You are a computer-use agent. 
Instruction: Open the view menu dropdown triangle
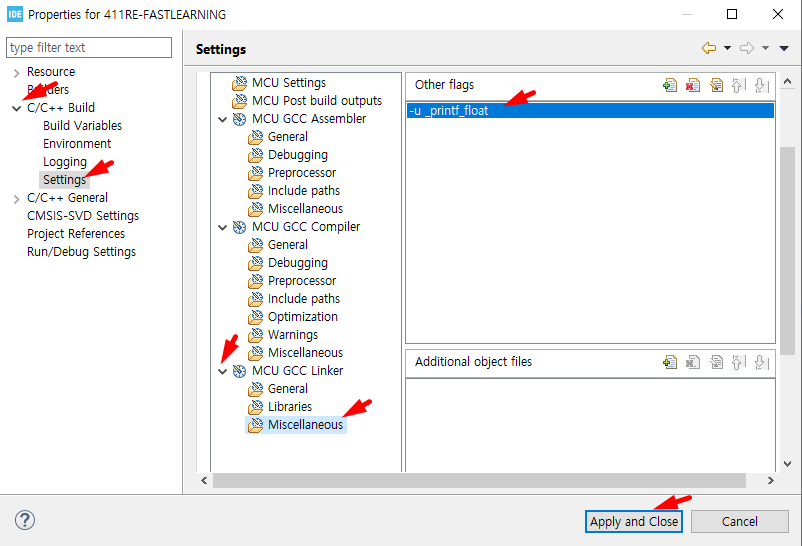click(x=784, y=48)
